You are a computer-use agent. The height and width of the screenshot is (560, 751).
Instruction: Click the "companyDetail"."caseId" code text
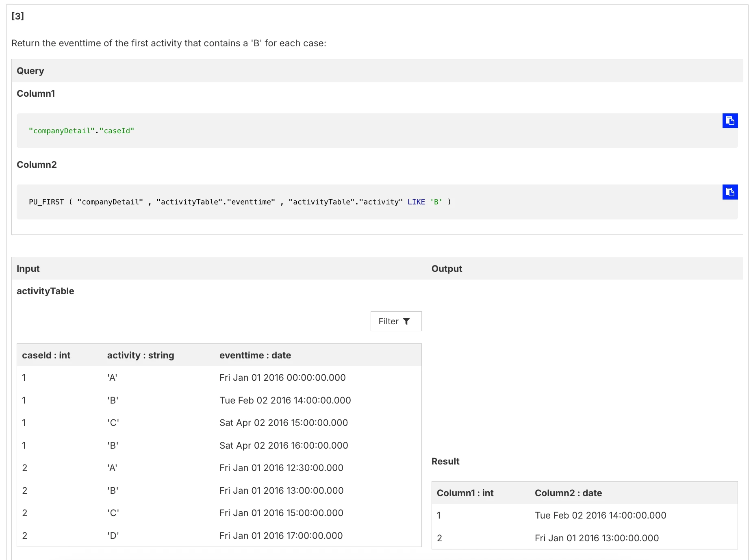[81, 131]
